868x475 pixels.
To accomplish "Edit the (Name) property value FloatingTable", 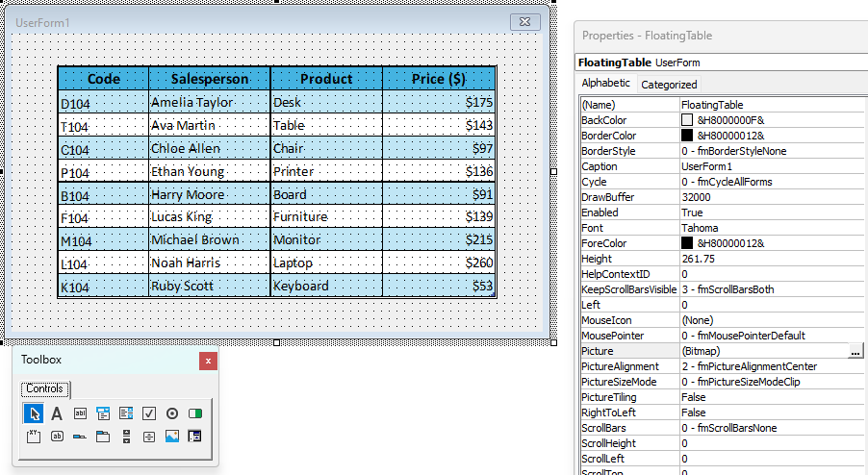I will tap(774, 105).
